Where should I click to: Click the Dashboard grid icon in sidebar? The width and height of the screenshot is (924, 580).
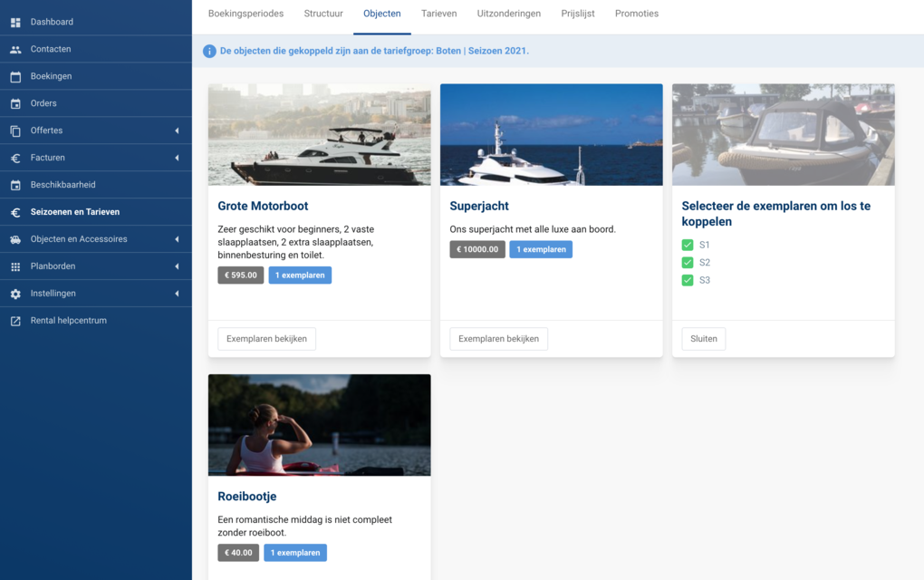pos(15,22)
